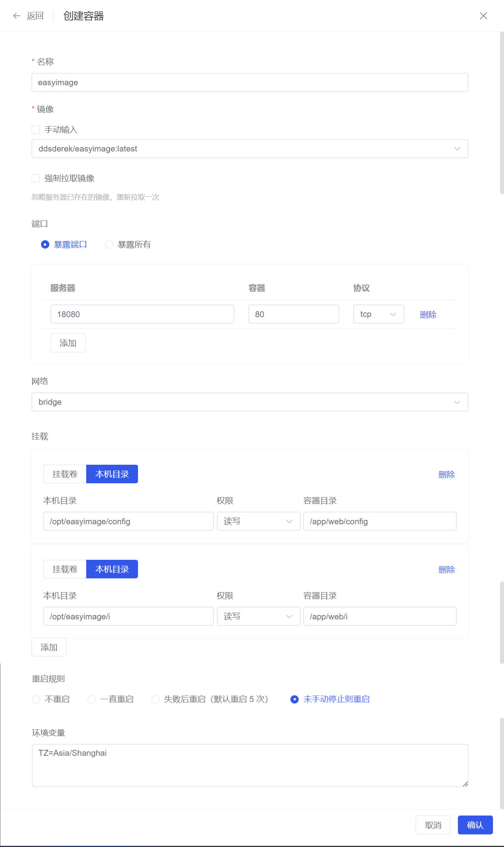Screen dimensions: 504x847
Task: Click the back arrow icon
Action: click(x=17, y=16)
